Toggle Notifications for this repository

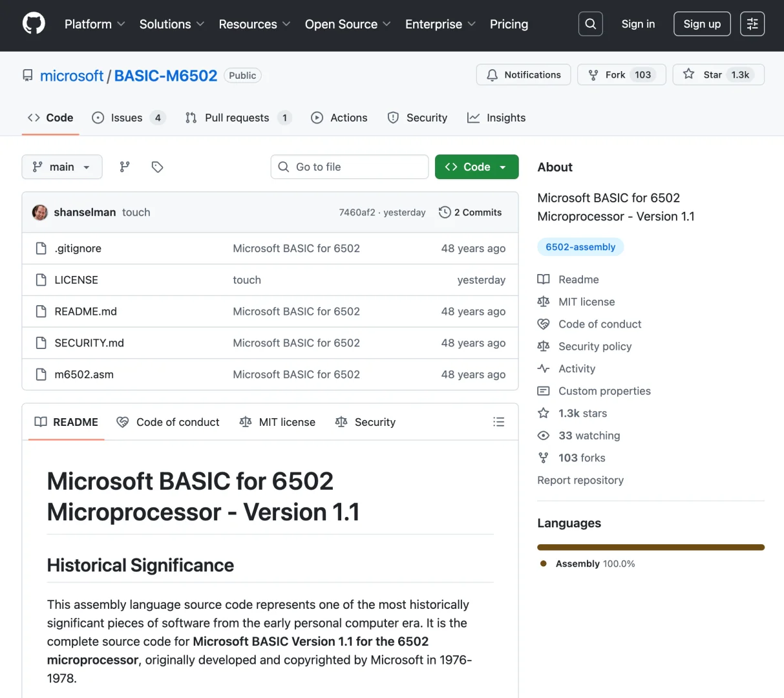524,75
